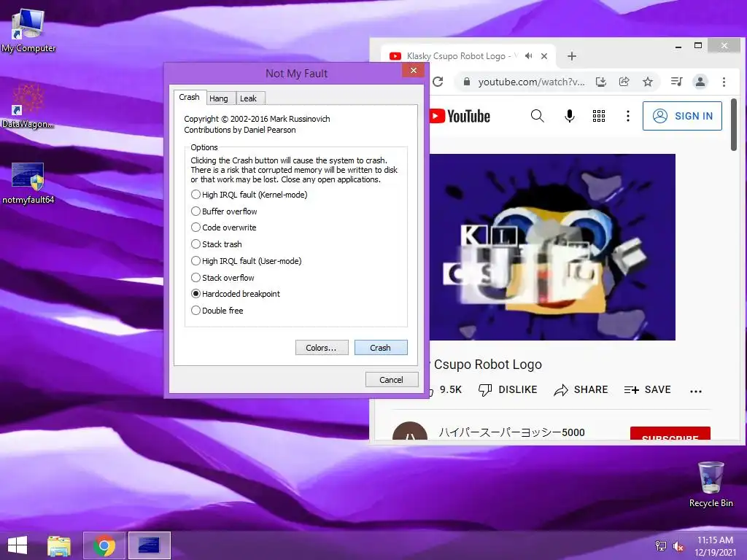Click the Crash button in dialog
This screenshot has height=560, width=747.
pyautogui.click(x=381, y=348)
